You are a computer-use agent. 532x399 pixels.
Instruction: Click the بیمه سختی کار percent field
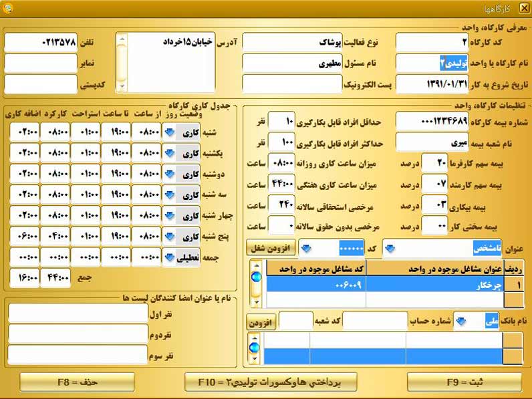point(434,226)
